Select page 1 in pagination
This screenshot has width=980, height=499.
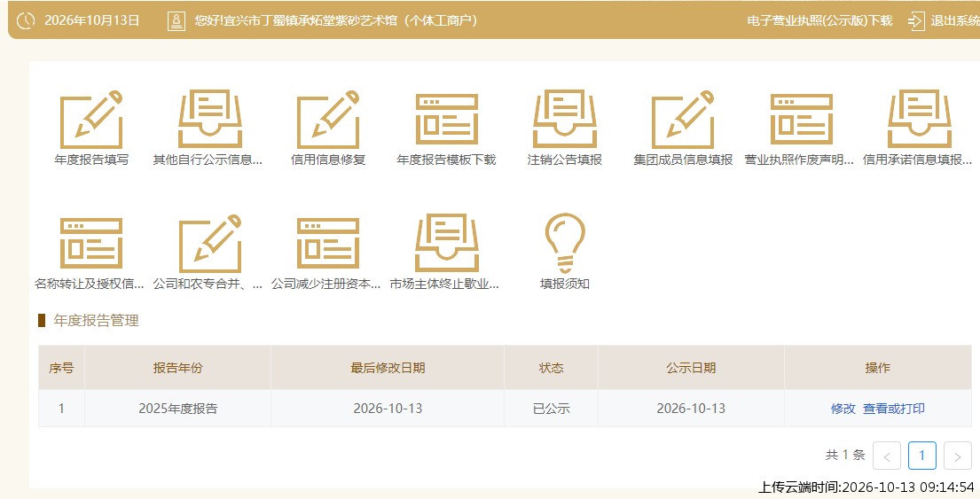[921, 456]
